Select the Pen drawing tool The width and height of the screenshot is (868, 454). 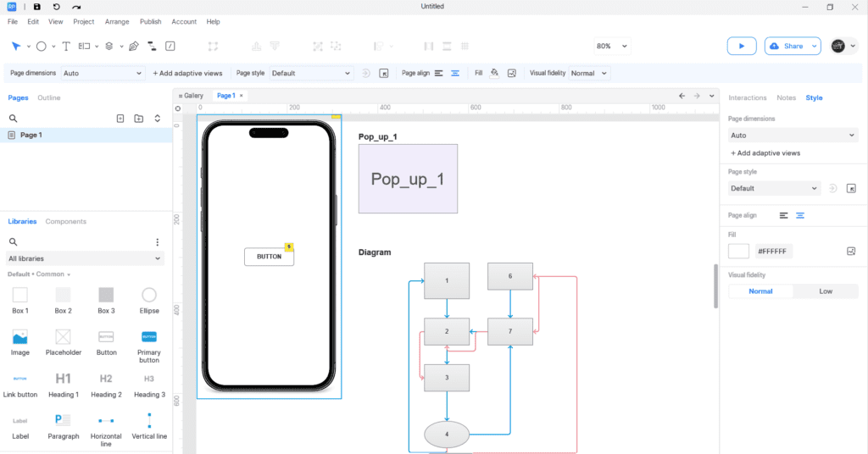[x=133, y=46]
